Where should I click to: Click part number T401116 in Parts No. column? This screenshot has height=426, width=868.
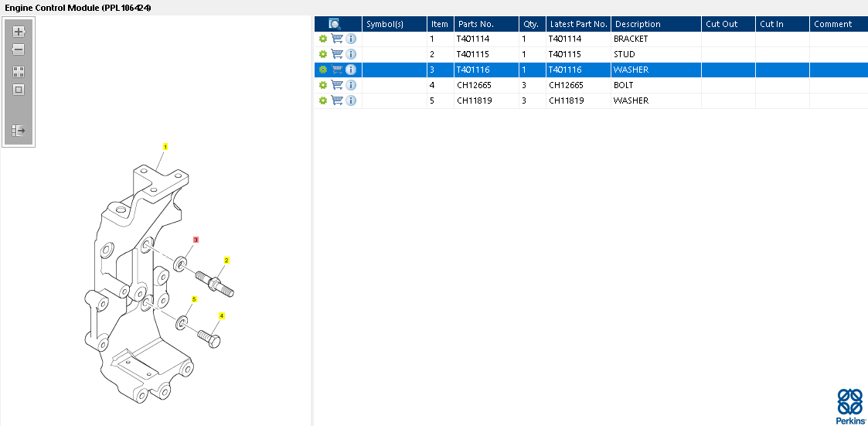(473, 70)
